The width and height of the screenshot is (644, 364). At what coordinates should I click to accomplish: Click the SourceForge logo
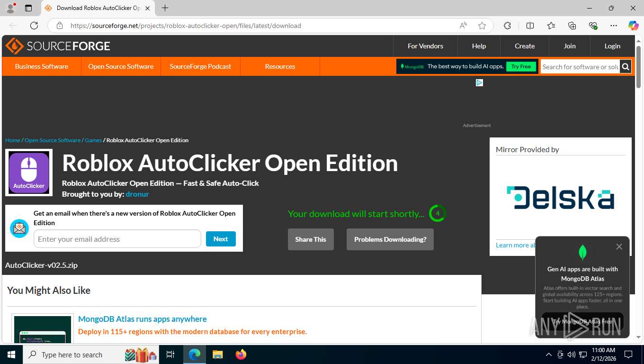[58, 46]
